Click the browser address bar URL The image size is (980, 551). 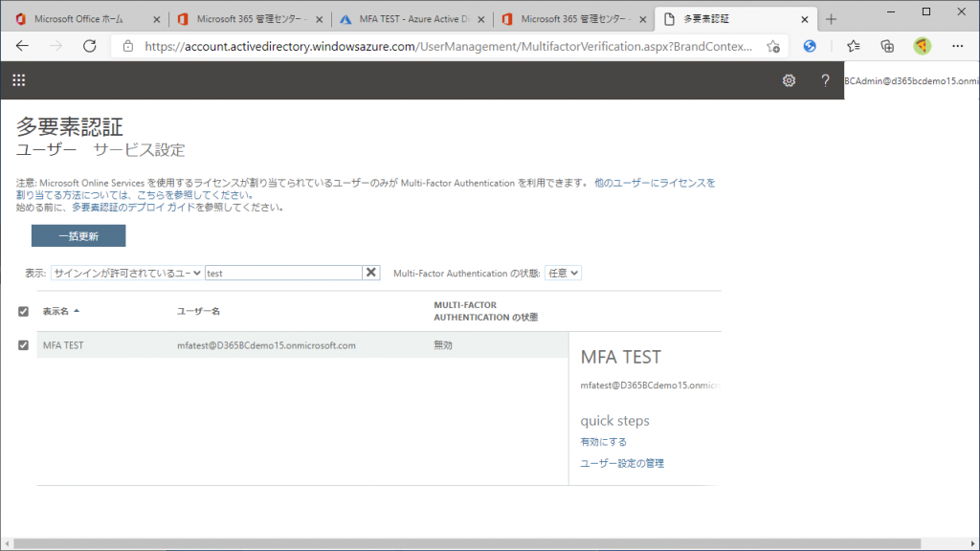(x=448, y=46)
